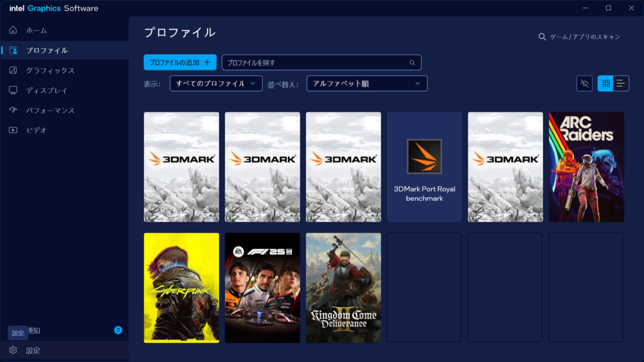This screenshot has width=644, height=362.
Task: Go to ディスプレイ section
Action: pos(64,90)
